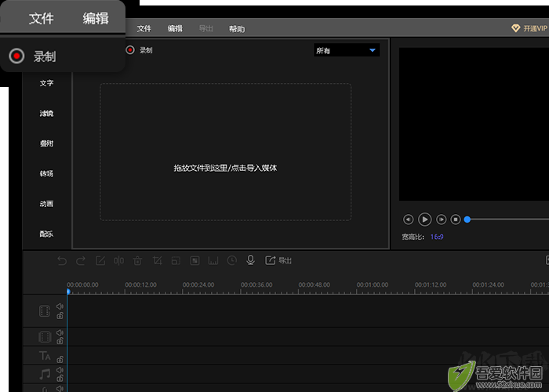The width and height of the screenshot is (549, 392).
Task: Click the export icon beside 导出 in toolbar
Action: [270, 260]
